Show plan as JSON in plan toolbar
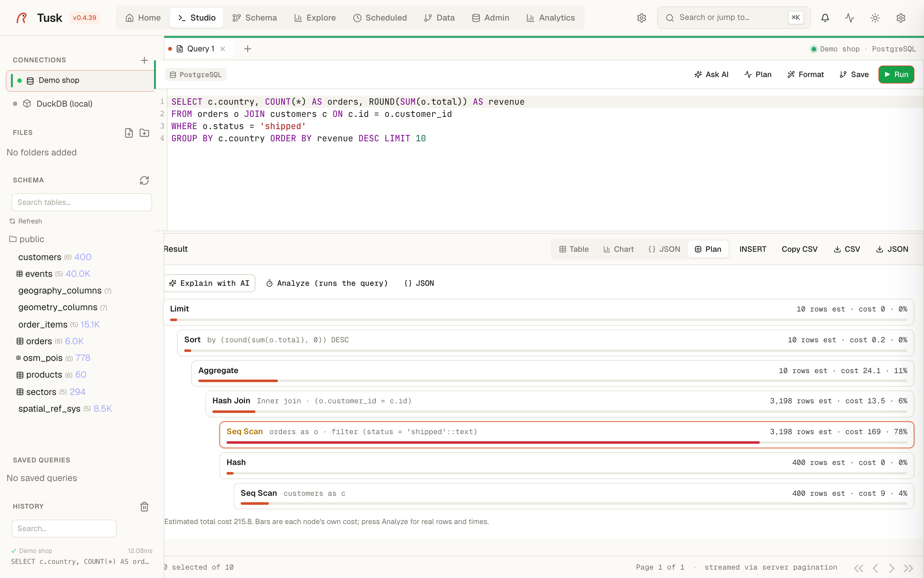 [419, 283]
